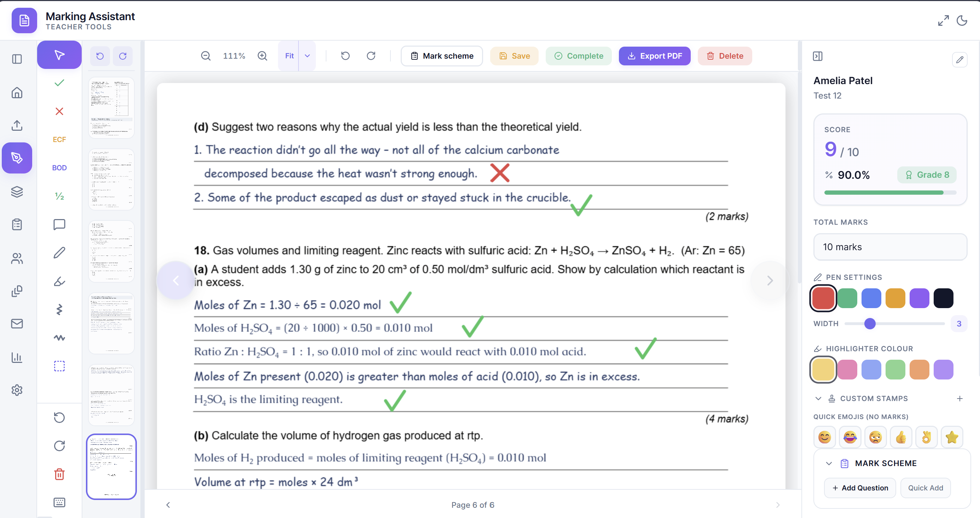This screenshot has height=518, width=980.
Task: Toggle fullscreen expand icon
Action: (943, 20)
